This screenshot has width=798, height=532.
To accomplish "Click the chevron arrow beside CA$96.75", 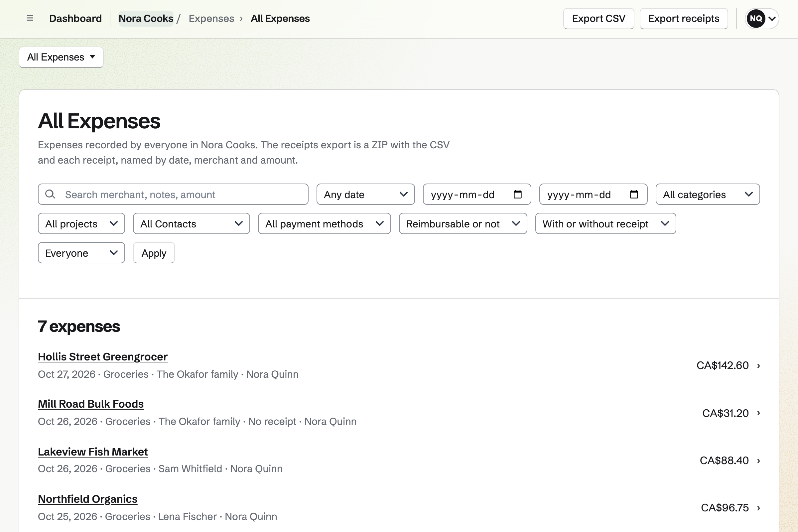I will pyautogui.click(x=758, y=508).
